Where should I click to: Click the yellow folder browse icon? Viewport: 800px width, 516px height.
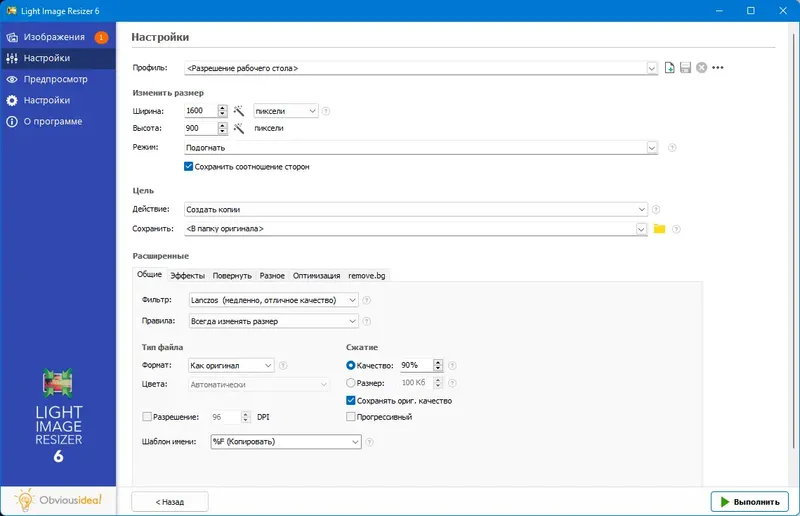[x=660, y=229]
